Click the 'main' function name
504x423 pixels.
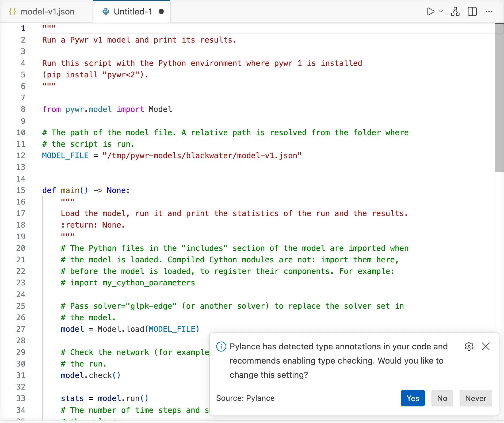pyautogui.click(x=70, y=190)
